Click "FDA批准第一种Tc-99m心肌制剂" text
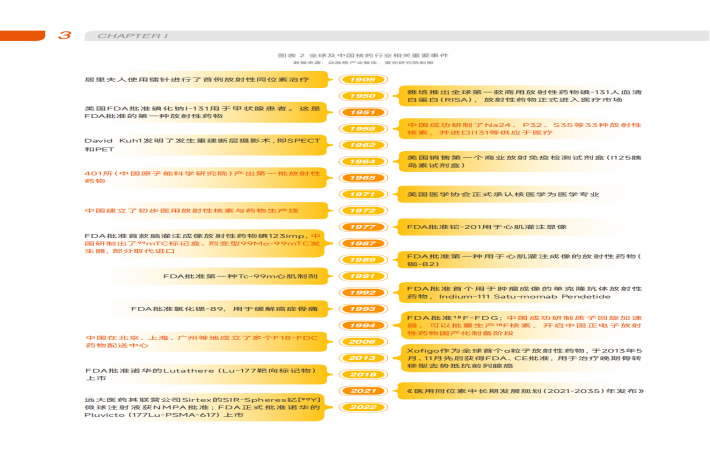This screenshot has height=455, width=710. coord(240,276)
